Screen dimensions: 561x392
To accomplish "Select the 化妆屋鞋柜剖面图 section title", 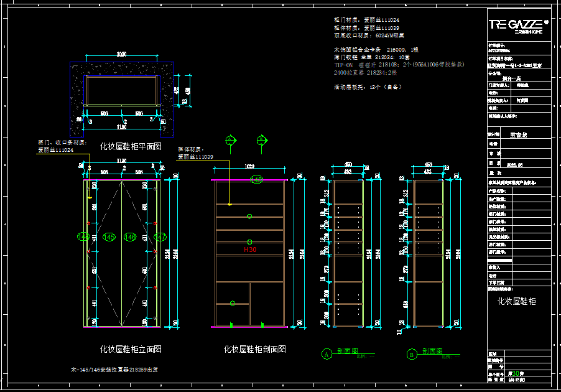I will [x=255, y=349].
